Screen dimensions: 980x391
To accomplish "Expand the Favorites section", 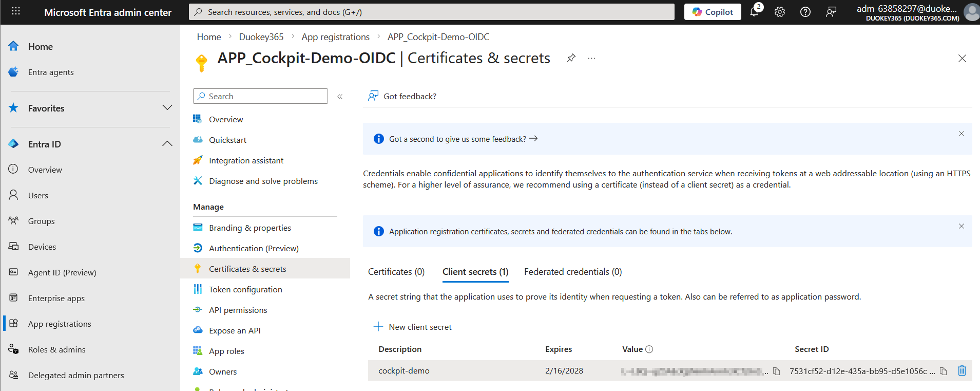I will pyautogui.click(x=167, y=108).
